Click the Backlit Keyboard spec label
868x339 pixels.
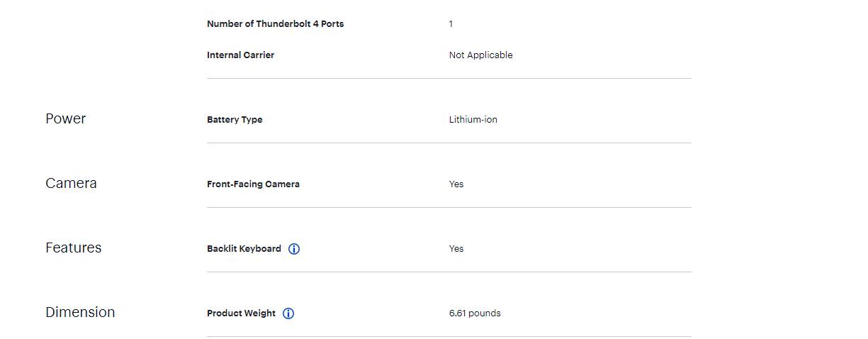[x=244, y=249]
